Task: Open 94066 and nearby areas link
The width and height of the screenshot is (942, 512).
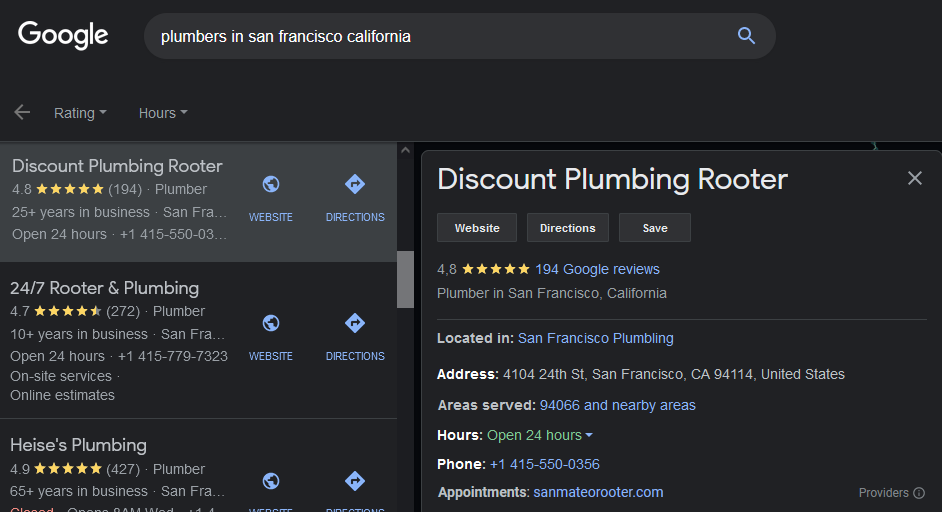Action: pyautogui.click(x=618, y=405)
